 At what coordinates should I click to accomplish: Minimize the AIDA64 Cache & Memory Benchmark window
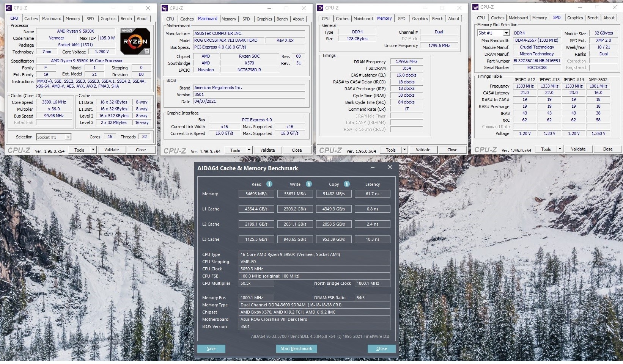coord(373,168)
